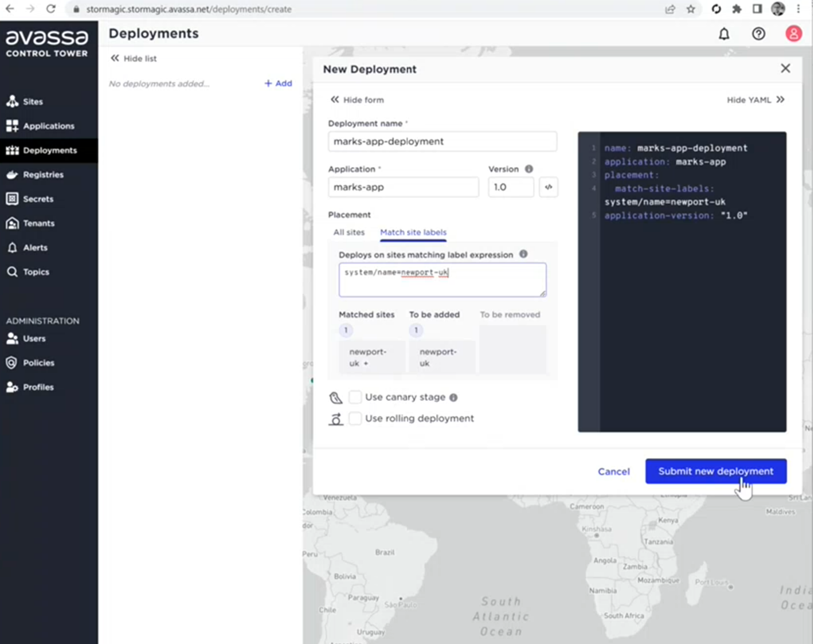The image size is (813, 644).
Task: Click the browser address bar URL
Action: tap(189, 9)
